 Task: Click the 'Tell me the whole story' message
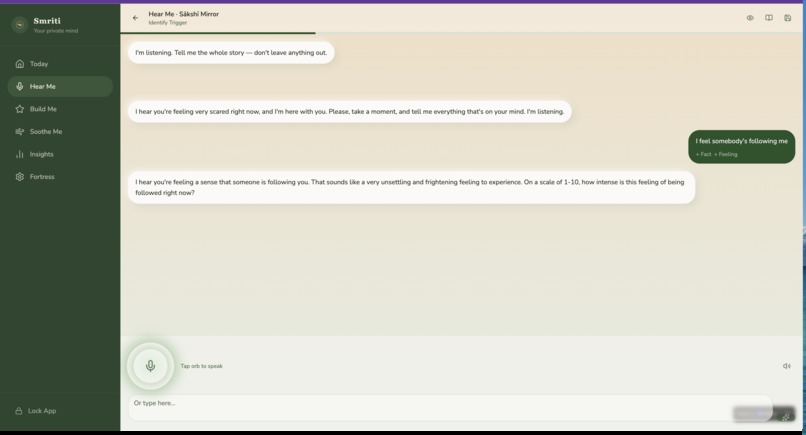pyautogui.click(x=231, y=52)
